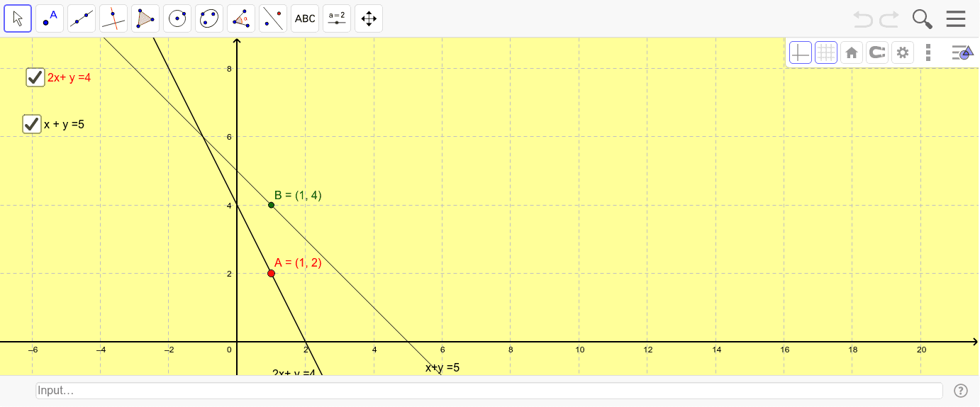Redo the last action

click(x=889, y=18)
